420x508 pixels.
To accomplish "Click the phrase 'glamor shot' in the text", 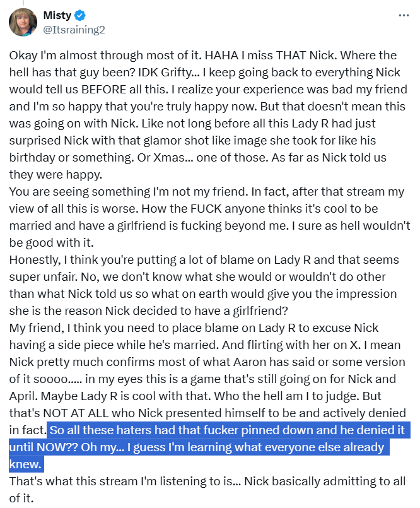I will (x=171, y=141).
